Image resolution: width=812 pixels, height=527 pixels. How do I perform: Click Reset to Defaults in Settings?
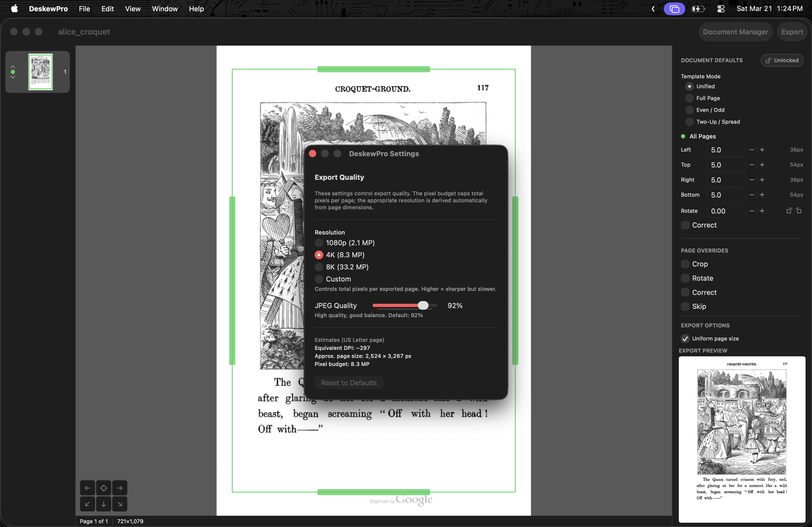click(349, 382)
